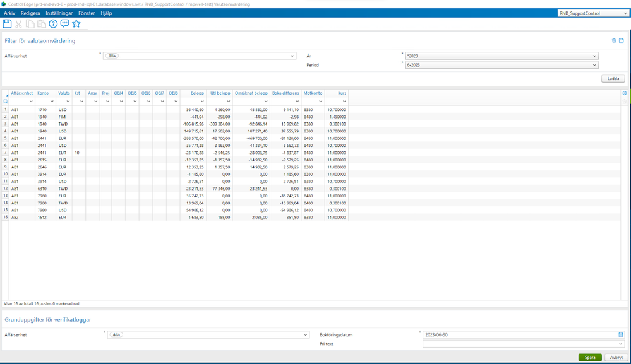
Task: Click the scissors cut icon
Action: [x=18, y=24]
